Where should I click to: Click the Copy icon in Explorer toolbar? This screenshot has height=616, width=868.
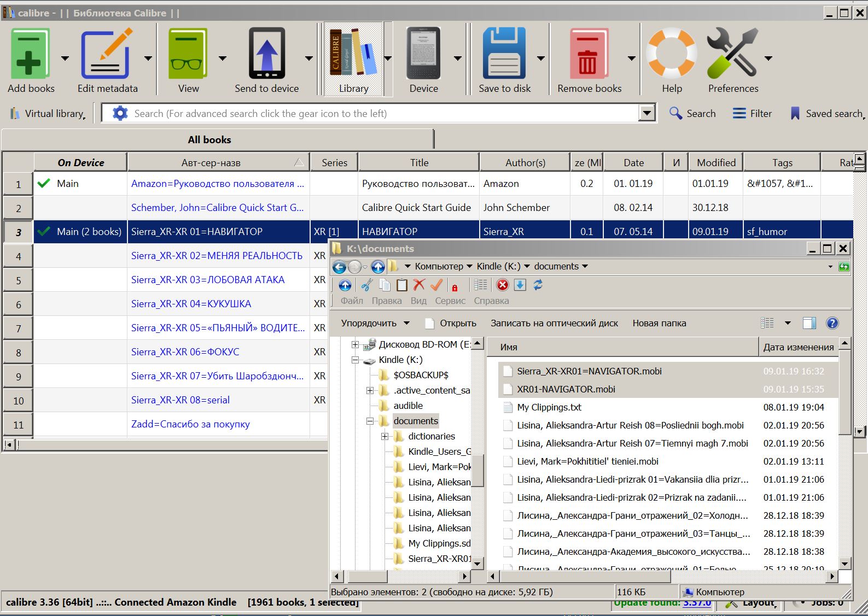tap(385, 285)
